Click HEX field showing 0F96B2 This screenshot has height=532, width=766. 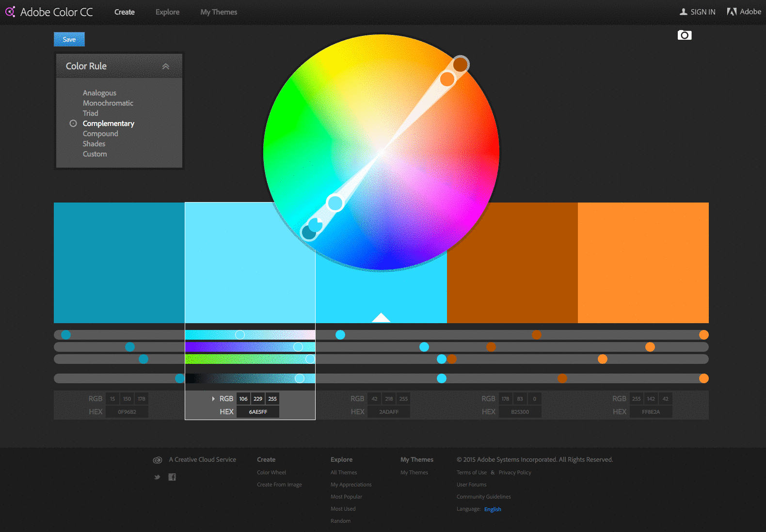point(127,412)
